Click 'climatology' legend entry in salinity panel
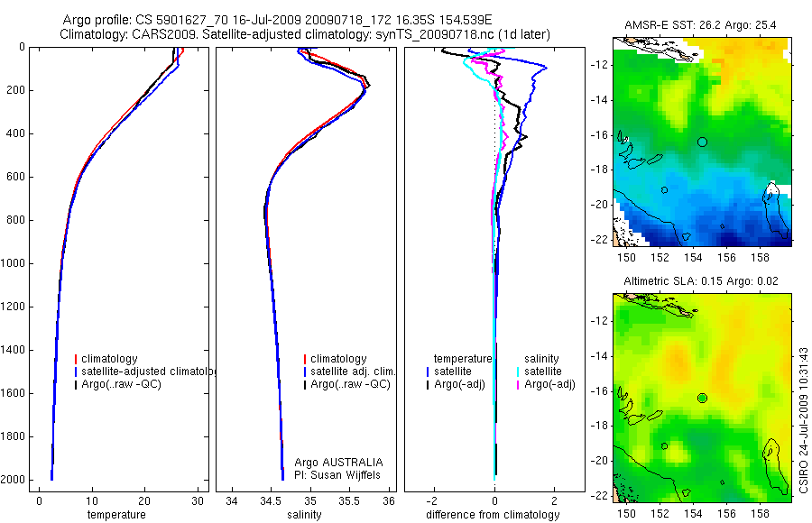The image size is (812, 523). click(338, 359)
